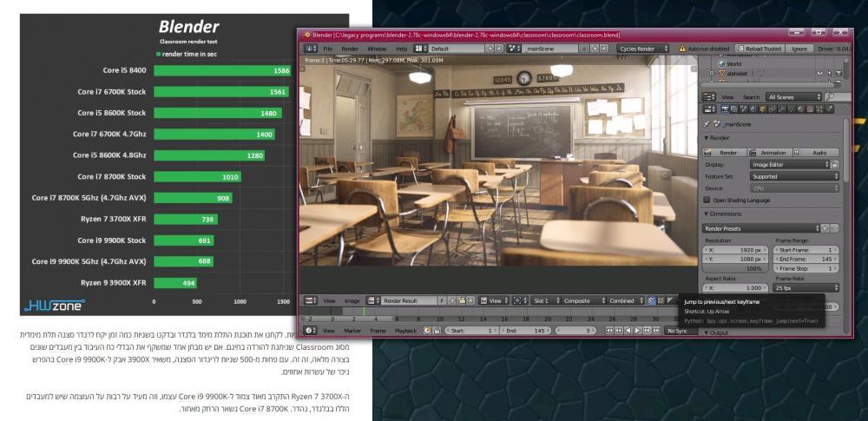Open the timeline Frame menu

point(378,330)
